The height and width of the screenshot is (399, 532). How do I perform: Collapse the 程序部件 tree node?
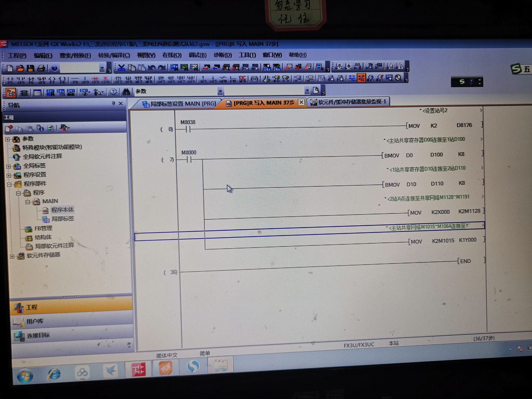[x=9, y=184]
